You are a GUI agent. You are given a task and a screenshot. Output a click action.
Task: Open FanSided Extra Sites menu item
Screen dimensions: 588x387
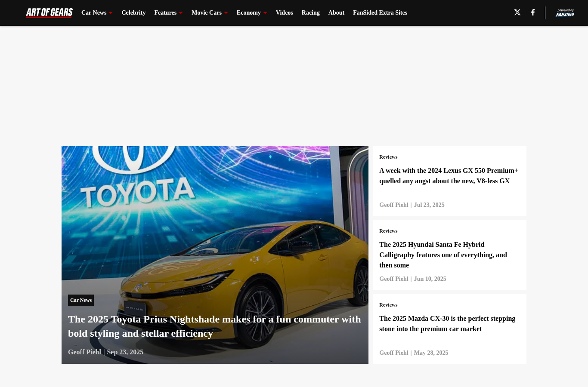point(380,13)
